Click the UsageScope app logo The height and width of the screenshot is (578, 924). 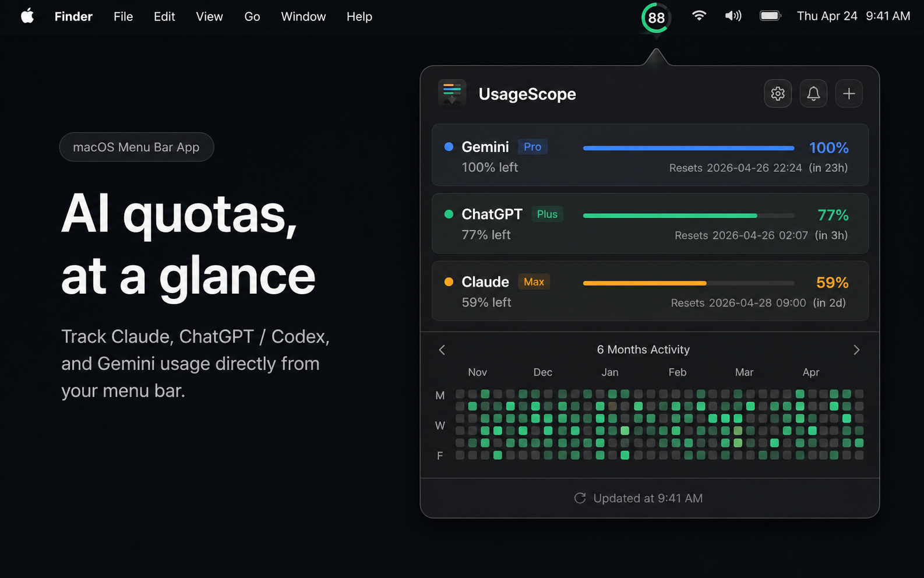click(x=452, y=93)
